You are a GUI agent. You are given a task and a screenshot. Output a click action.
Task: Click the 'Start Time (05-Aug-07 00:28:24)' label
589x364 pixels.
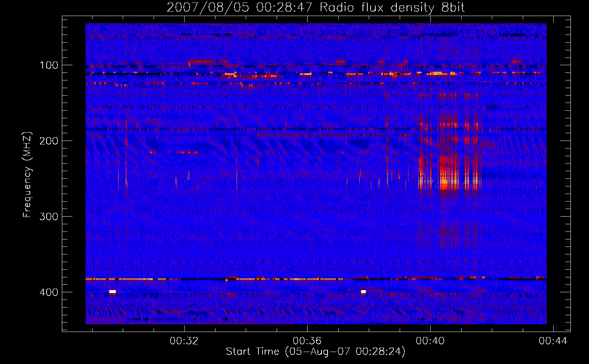(x=316, y=352)
